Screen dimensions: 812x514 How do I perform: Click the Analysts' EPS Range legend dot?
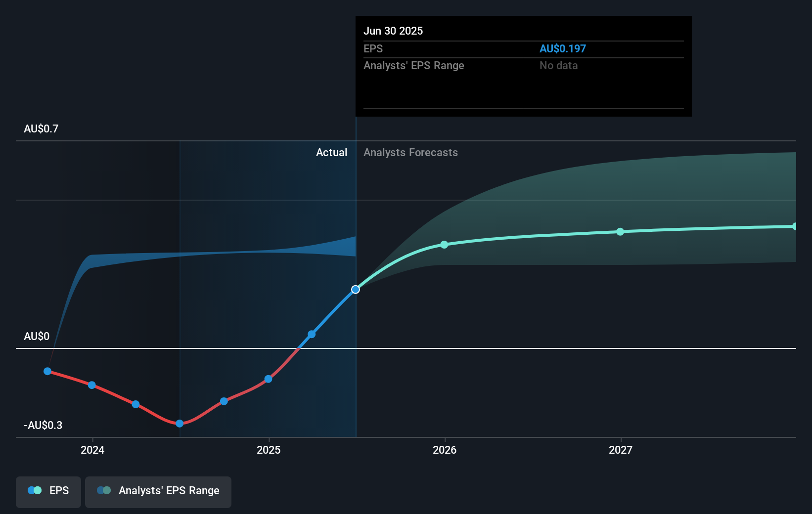coord(104,490)
